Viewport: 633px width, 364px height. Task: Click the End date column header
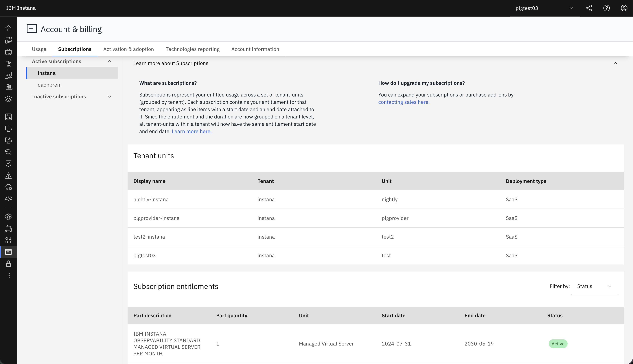click(475, 316)
